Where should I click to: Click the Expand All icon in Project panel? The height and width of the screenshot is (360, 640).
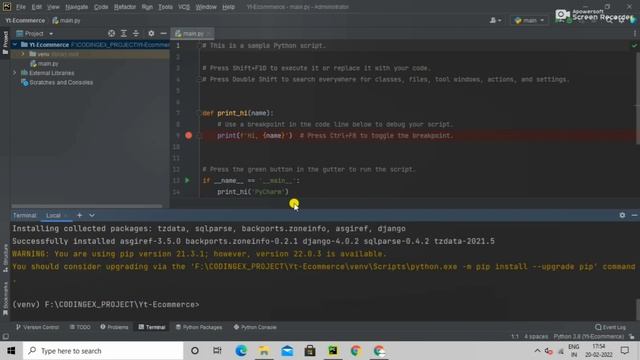[x=124, y=33]
